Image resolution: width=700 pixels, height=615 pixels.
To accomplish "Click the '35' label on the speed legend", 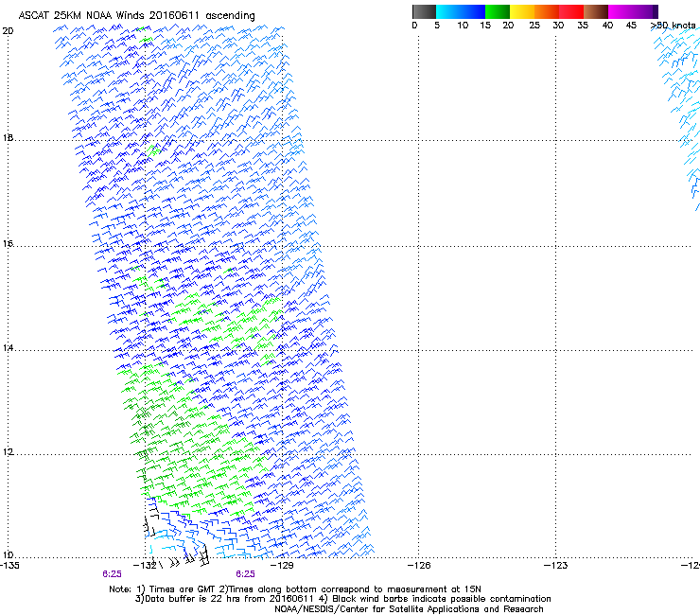I will point(583,26).
